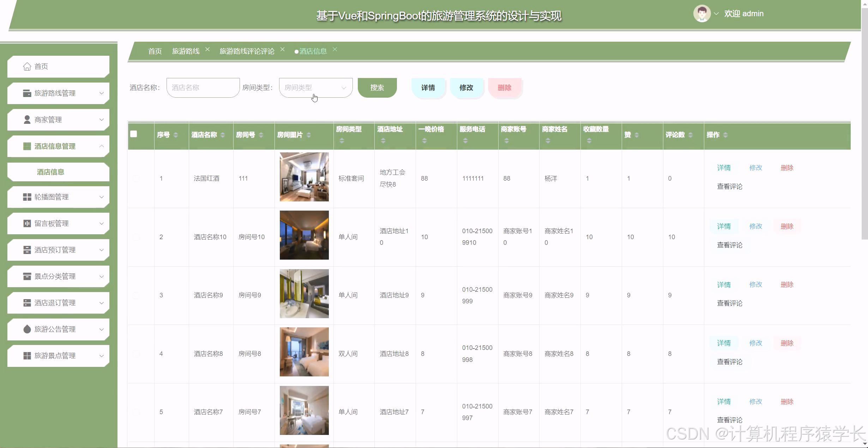Click the home icon in the sidebar
Image resolution: width=868 pixels, height=448 pixels.
coord(27,66)
